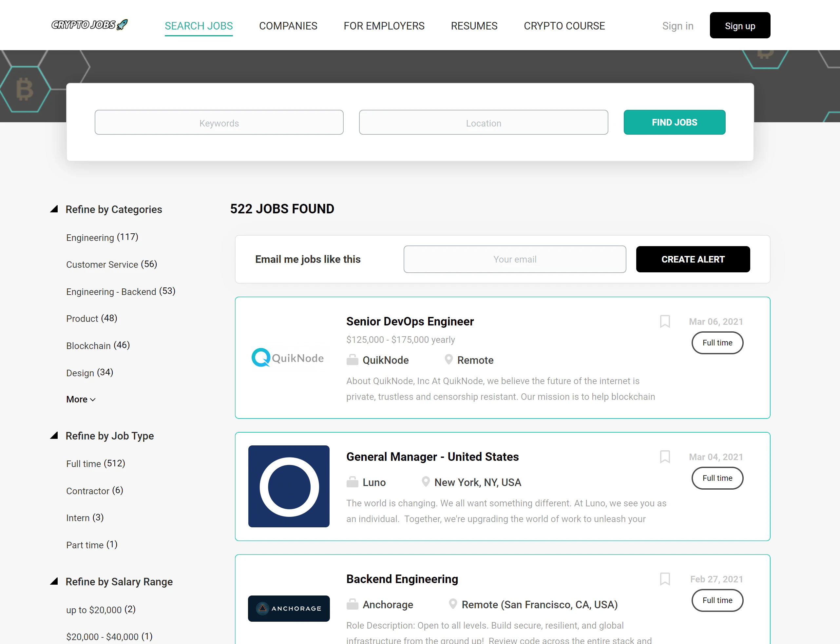The height and width of the screenshot is (644, 840).
Task: Click the QuikNode company logo
Action: (288, 358)
